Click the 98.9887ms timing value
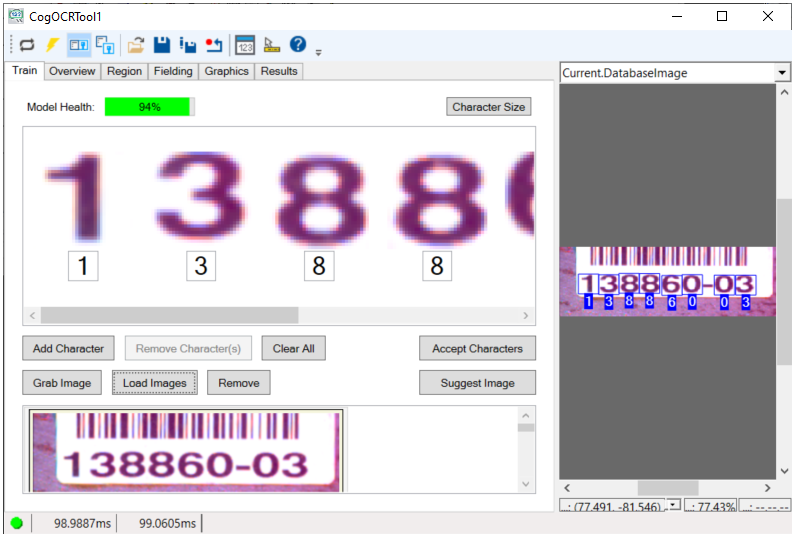 [x=82, y=523]
